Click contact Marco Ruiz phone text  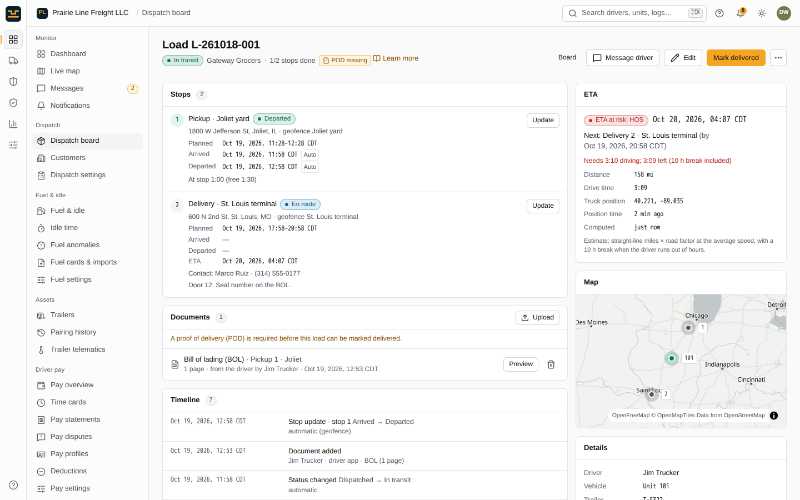pyautogui.click(x=244, y=273)
